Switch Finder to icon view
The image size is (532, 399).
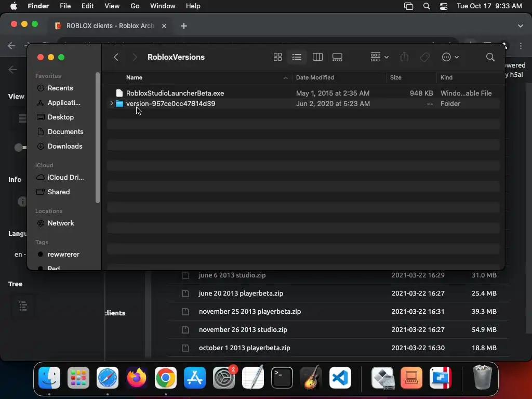[x=277, y=57]
